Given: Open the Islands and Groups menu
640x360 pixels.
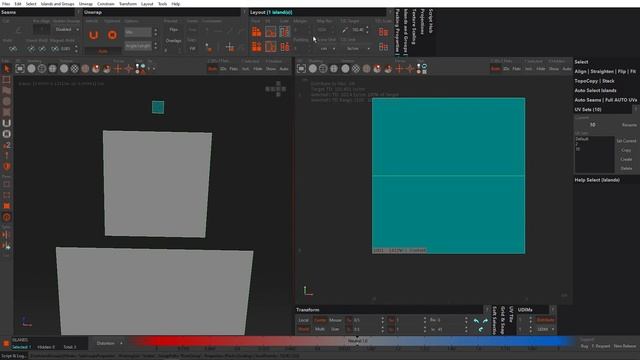Looking at the screenshot, I should tap(58, 4).
